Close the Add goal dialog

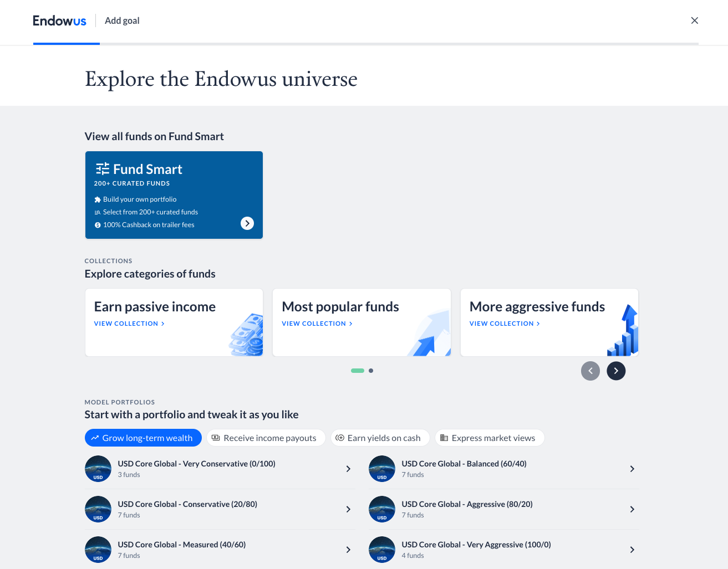pos(694,20)
